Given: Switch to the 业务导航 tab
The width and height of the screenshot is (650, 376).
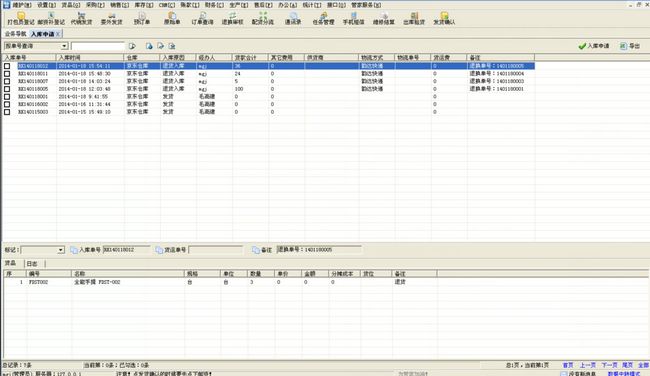Looking at the screenshot, I should 15,34.
